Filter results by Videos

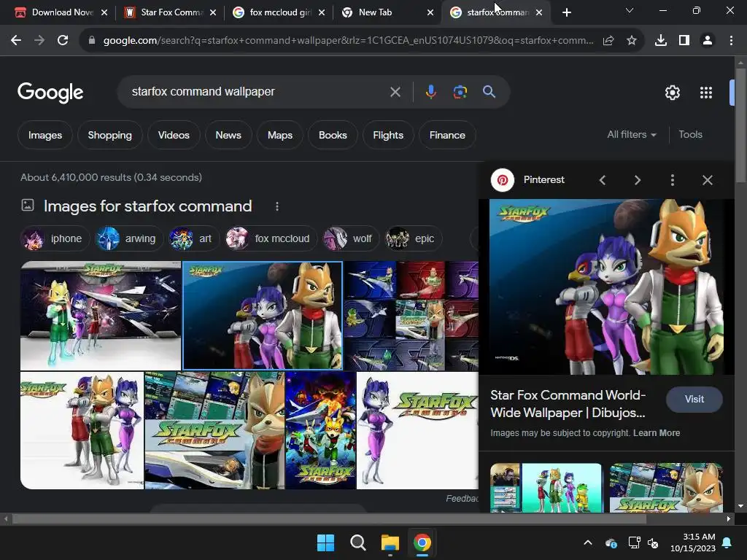pos(174,135)
